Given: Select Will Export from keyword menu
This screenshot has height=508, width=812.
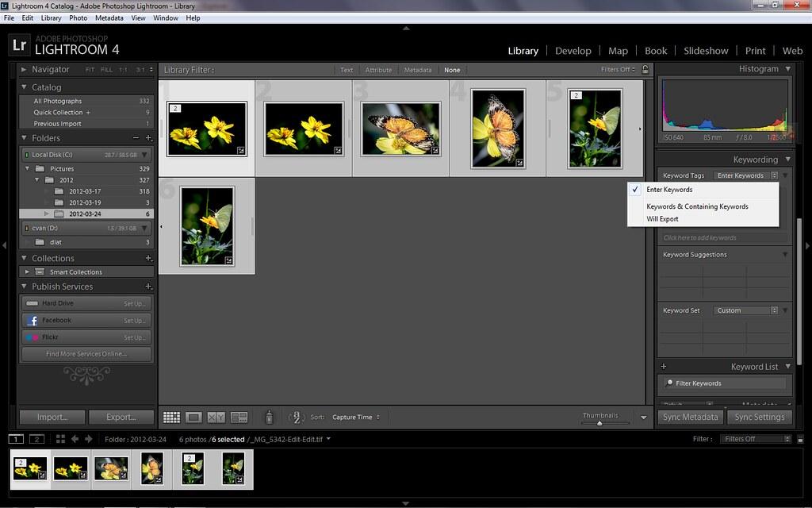Looking at the screenshot, I should [662, 219].
